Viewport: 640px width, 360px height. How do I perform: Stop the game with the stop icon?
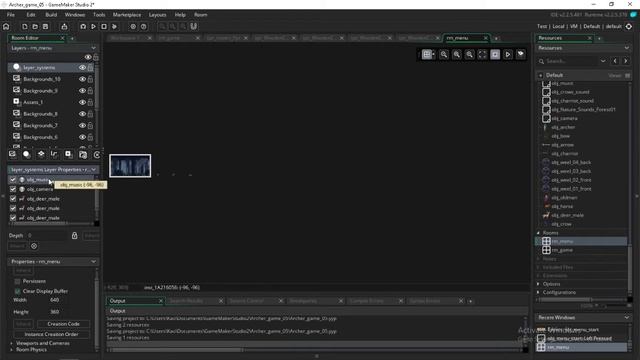tap(104, 27)
